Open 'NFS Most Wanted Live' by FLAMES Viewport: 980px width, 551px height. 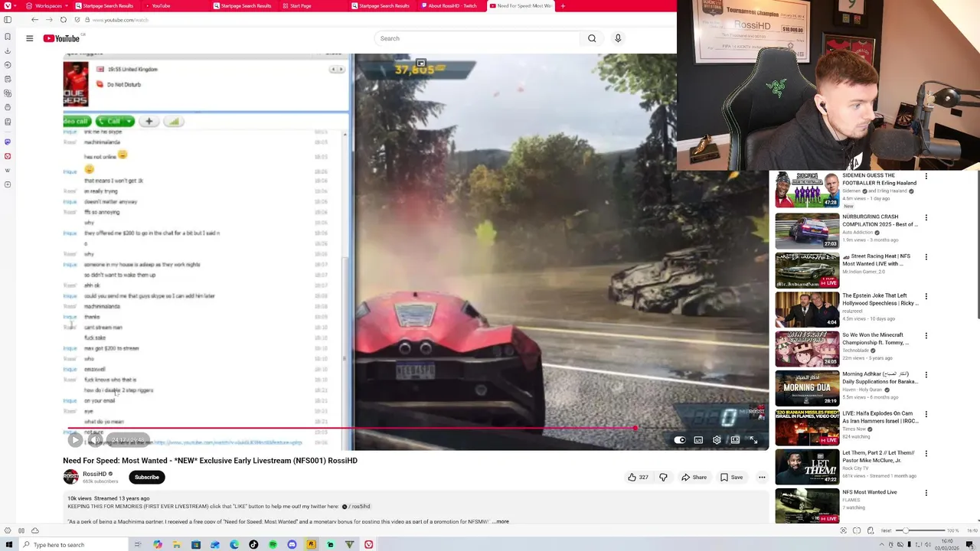click(870, 492)
